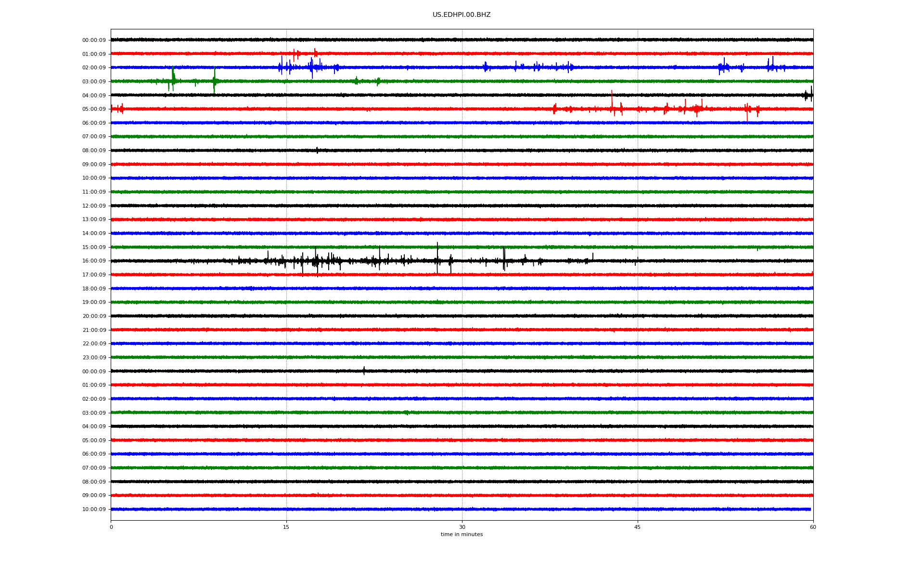Click the 16:00:09 row time label
The height and width of the screenshot is (578, 924).
(x=94, y=261)
